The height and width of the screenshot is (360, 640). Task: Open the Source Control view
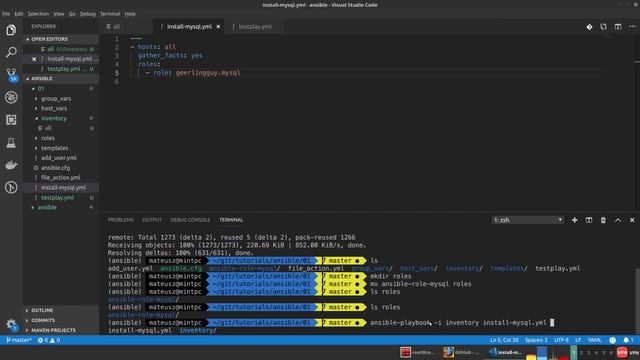[11, 74]
